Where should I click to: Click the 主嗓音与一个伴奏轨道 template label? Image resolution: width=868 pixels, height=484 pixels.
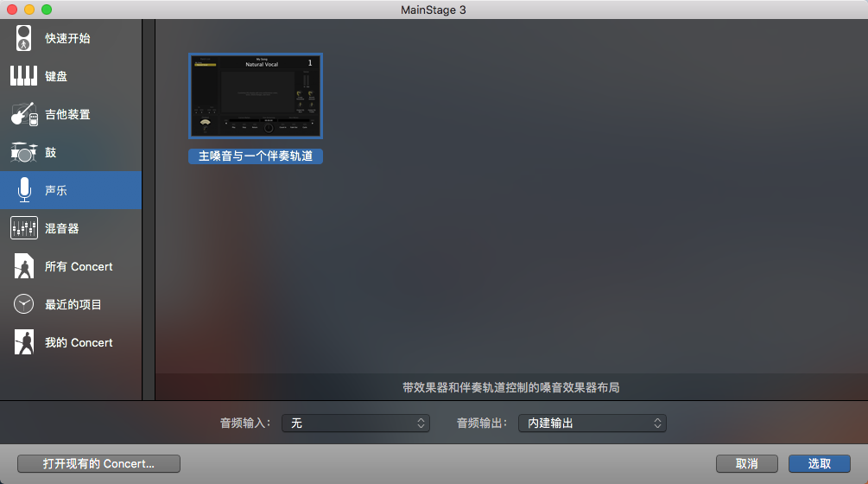[256, 156]
